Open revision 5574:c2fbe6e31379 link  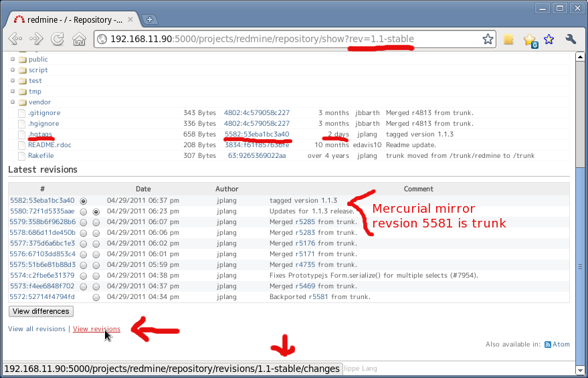coord(42,276)
